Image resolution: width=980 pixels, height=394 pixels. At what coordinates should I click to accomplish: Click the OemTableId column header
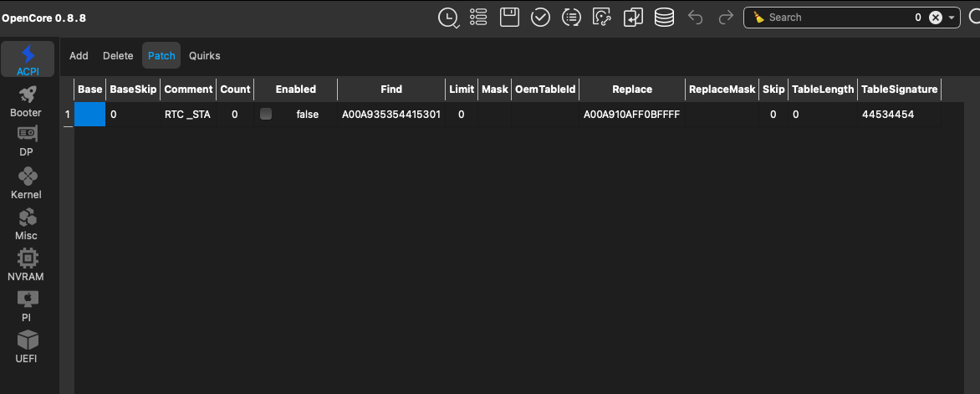click(x=545, y=90)
